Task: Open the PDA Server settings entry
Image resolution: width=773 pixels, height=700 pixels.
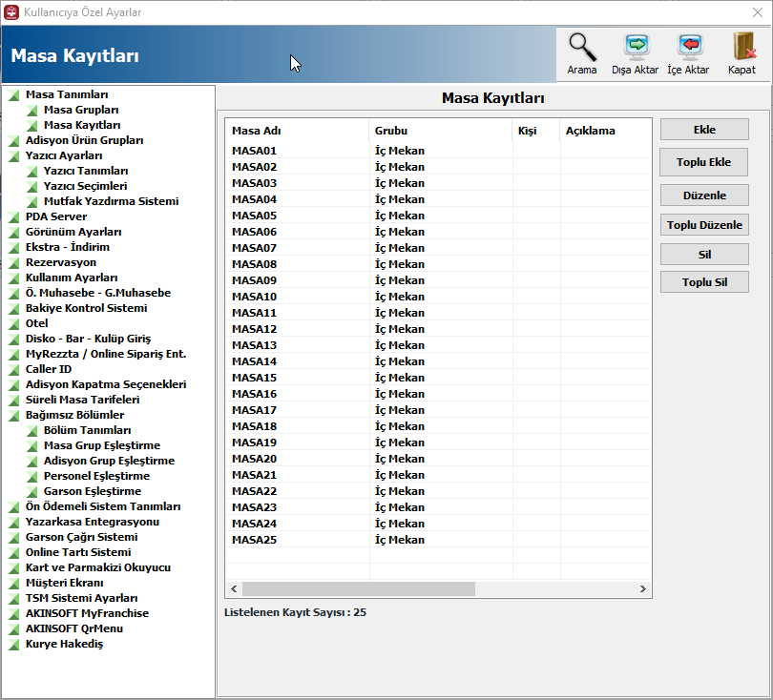Action: [56, 216]
